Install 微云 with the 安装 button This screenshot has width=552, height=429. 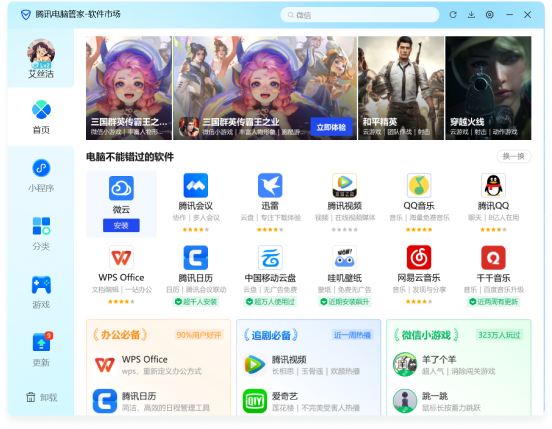pos(121,225)
